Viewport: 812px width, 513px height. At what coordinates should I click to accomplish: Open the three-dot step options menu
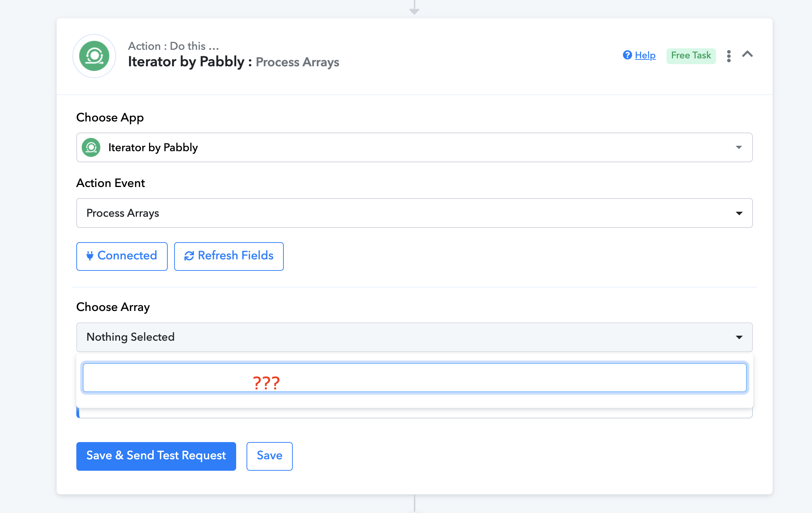click(x=729, y=56)
